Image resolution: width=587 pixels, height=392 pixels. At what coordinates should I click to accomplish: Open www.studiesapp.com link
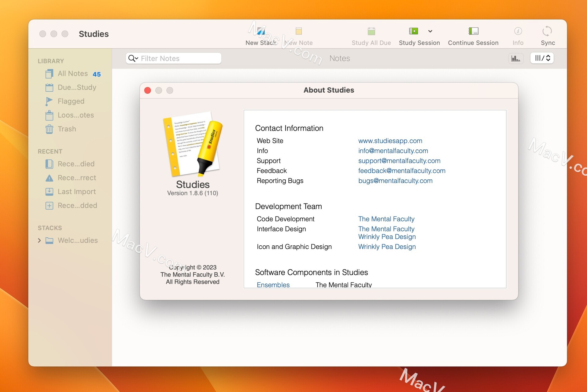[x=390, y=141]
